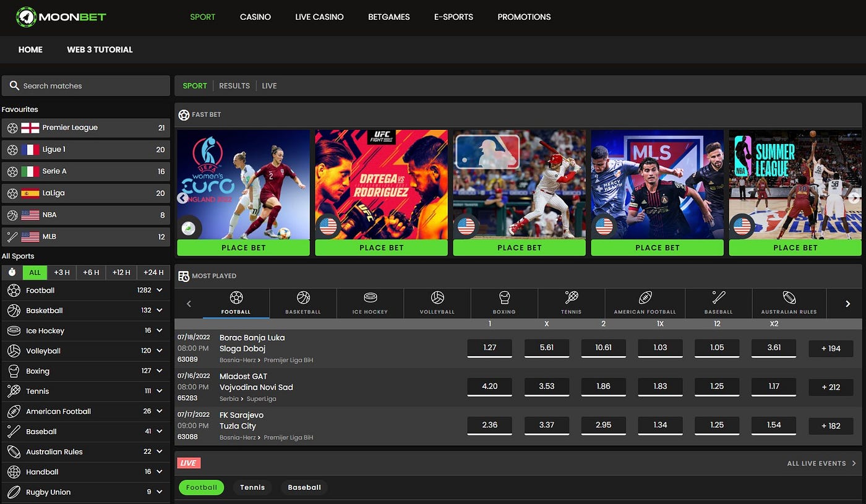Viewport: 866px width, 504px height.
Task: Select the Baseball live filter pill
Action: pyautogui.click(x=304, y=487)
